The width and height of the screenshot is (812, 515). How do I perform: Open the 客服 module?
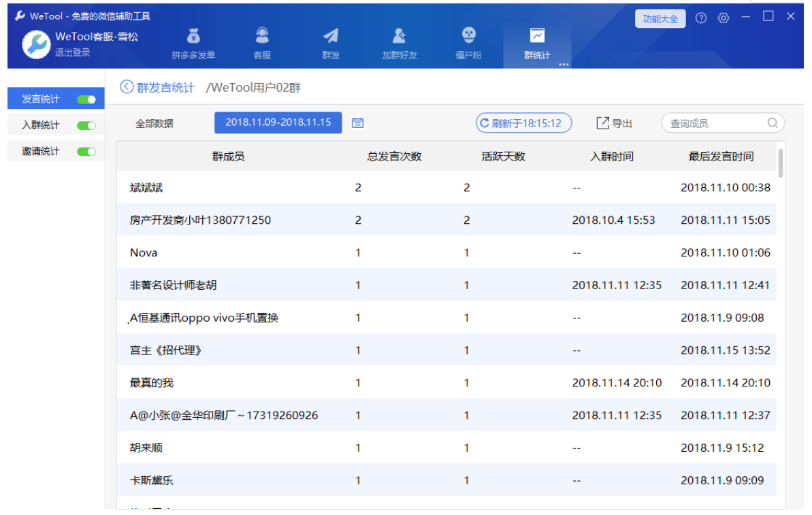point(262,44)
